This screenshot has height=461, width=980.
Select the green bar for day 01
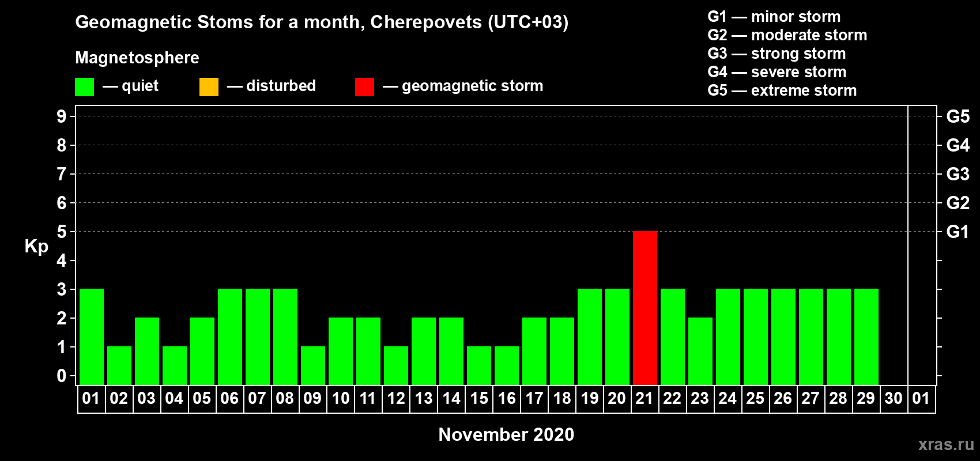92,337
